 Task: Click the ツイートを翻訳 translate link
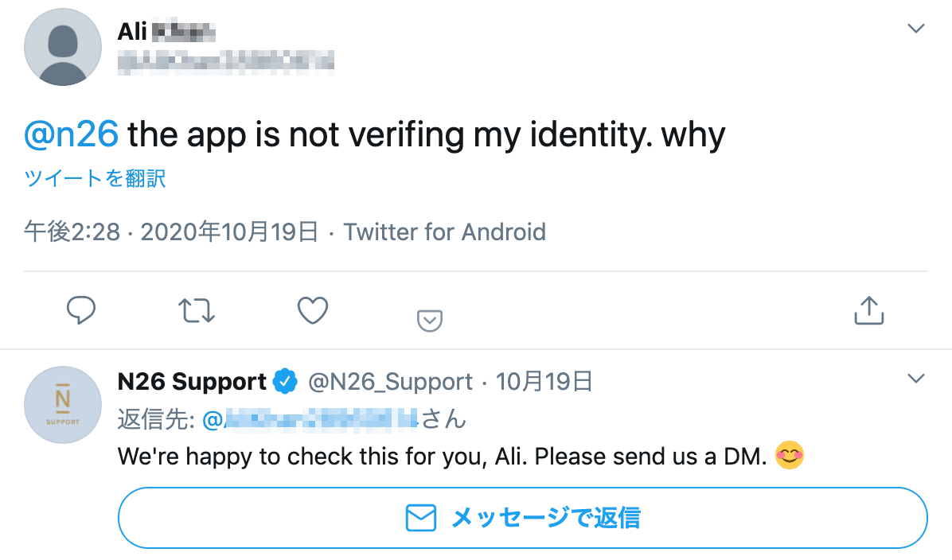[95, 178]
